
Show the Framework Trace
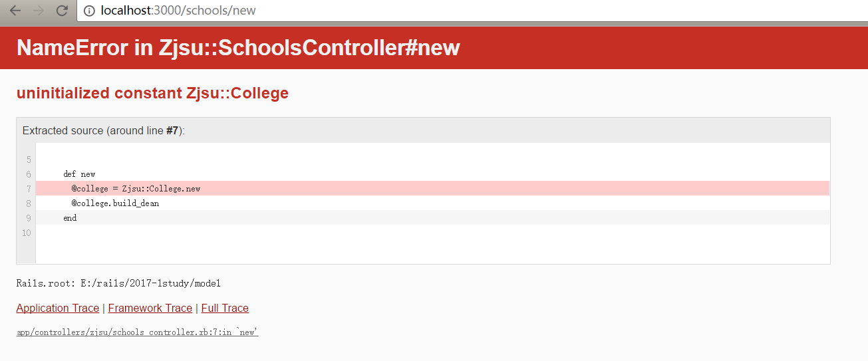(150, 308)
